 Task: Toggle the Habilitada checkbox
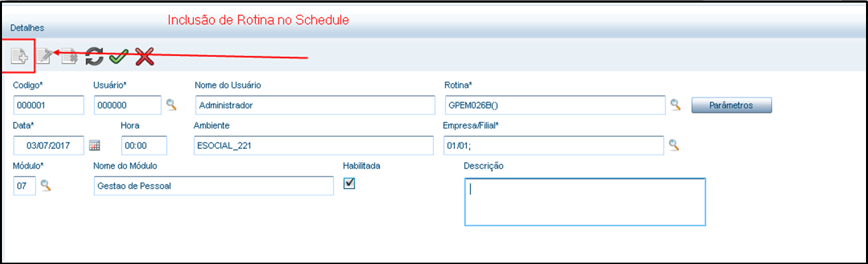coord(350,185)
